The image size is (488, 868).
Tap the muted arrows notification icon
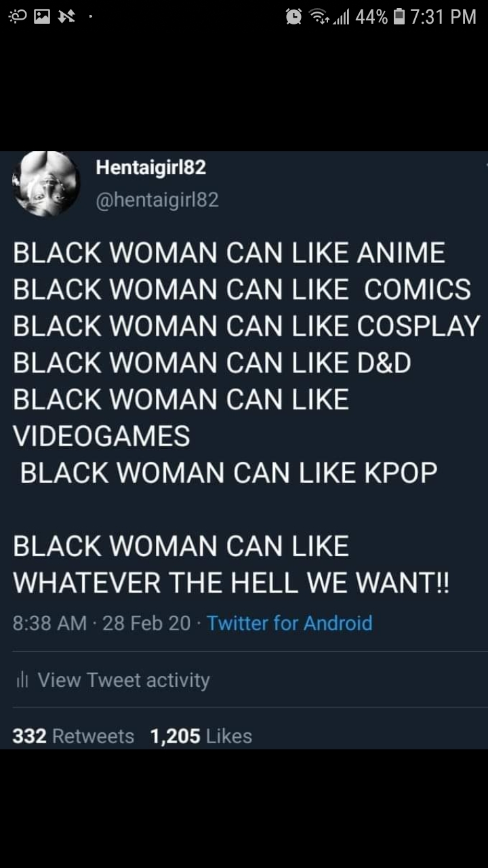click(67, 16)
